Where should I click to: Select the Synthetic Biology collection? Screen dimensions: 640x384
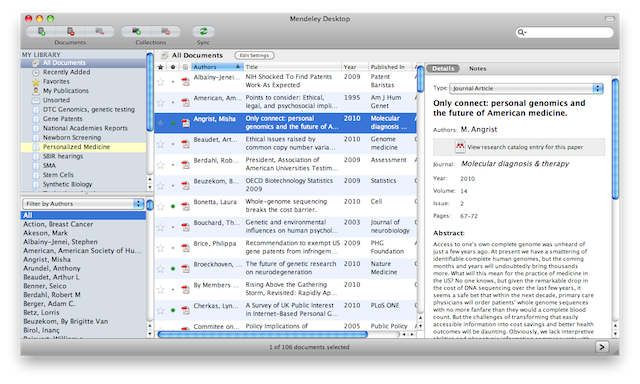83,184
